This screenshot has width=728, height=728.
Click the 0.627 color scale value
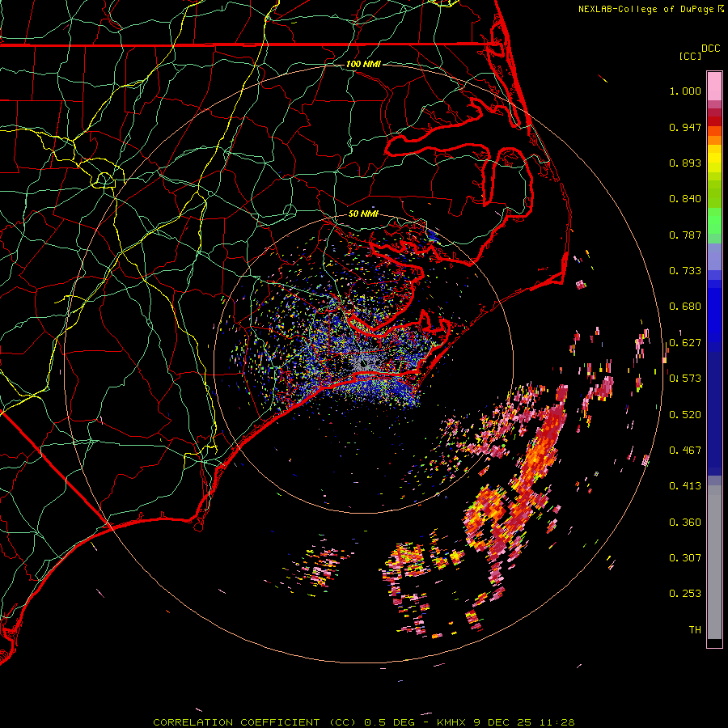tap(685, 343)
